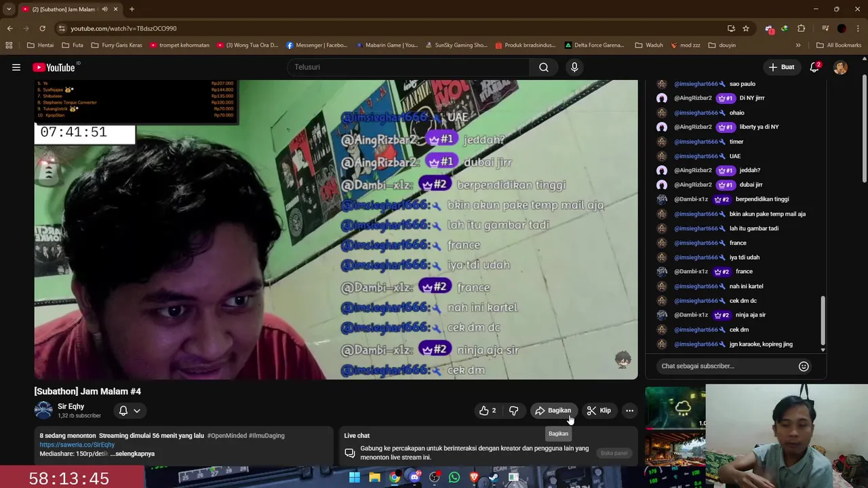Open the recommended video thumbnail with rain cloud
868x488 pixels.
[x=675, y=407]
